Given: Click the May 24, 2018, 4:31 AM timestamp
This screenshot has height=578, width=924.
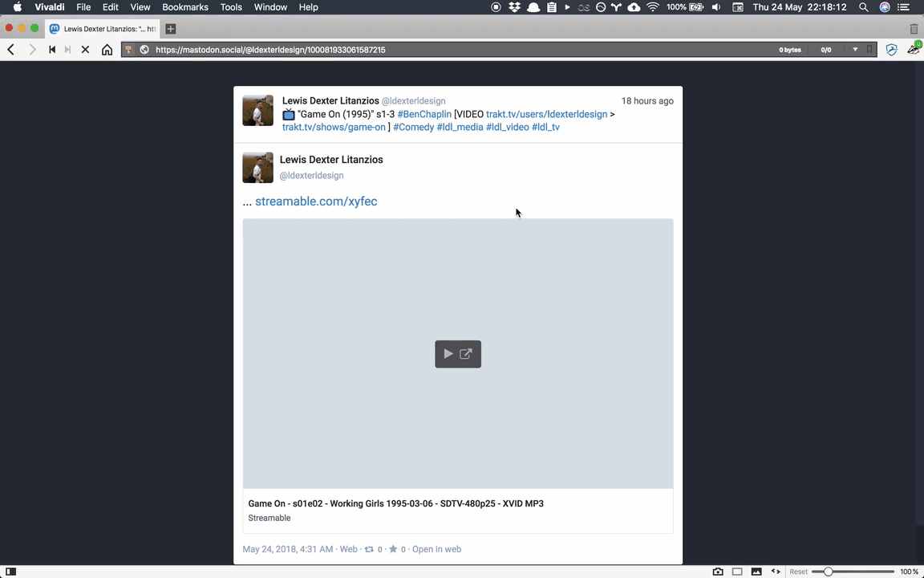Looking at the screenshot, I should [x=288, y=549].
